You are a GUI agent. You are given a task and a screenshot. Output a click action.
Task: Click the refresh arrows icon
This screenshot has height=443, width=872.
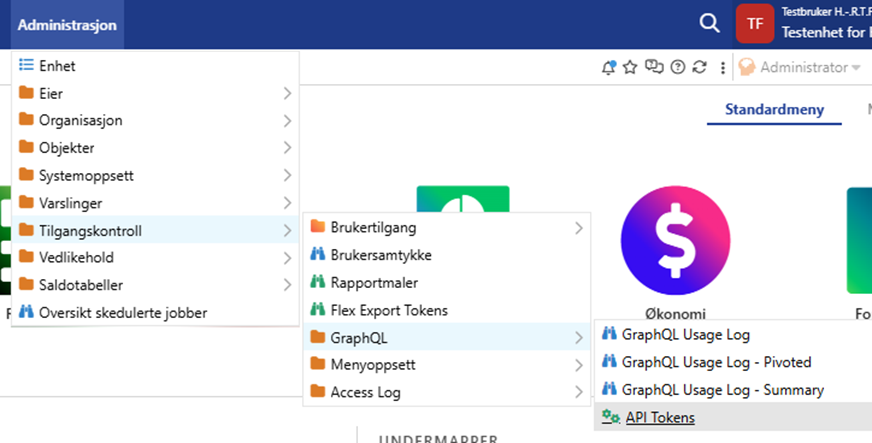[700, 68]
